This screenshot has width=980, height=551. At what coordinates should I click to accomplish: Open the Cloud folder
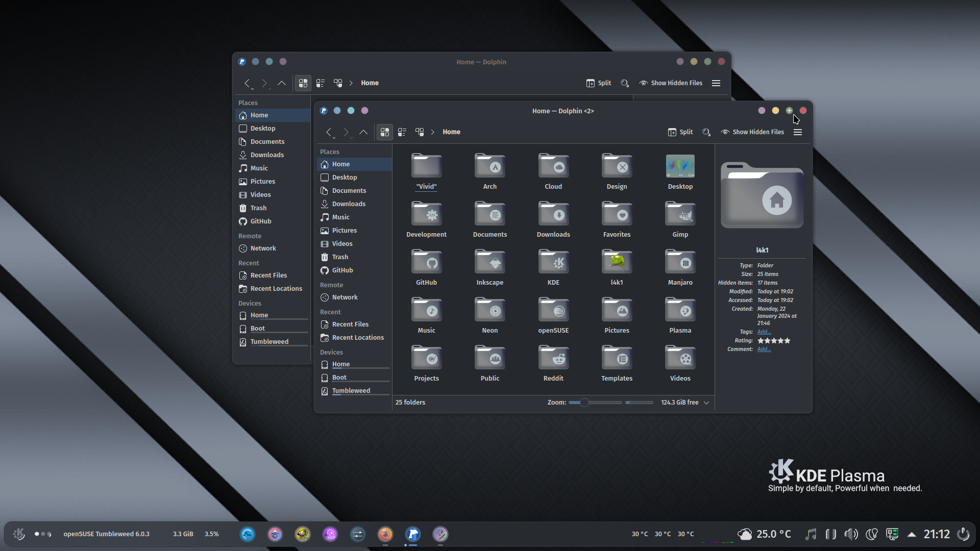pyautogui.click(x=553, y=171)
